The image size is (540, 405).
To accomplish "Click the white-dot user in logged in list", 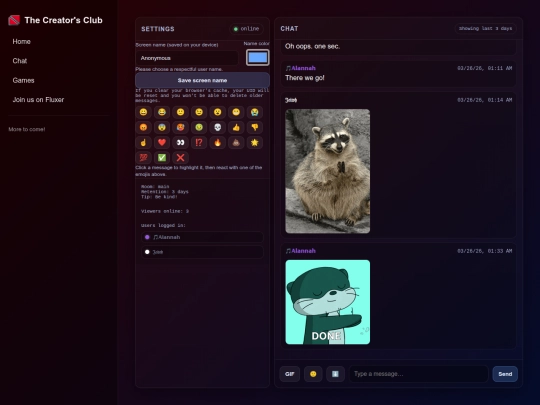I will pyautogui.click(x=202, y=252).
